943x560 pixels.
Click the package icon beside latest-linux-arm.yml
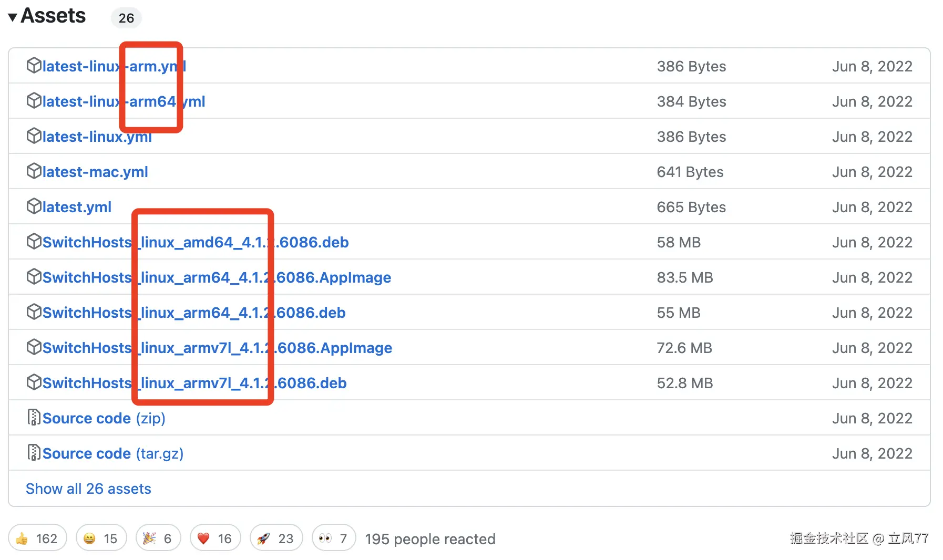(34, 66)
